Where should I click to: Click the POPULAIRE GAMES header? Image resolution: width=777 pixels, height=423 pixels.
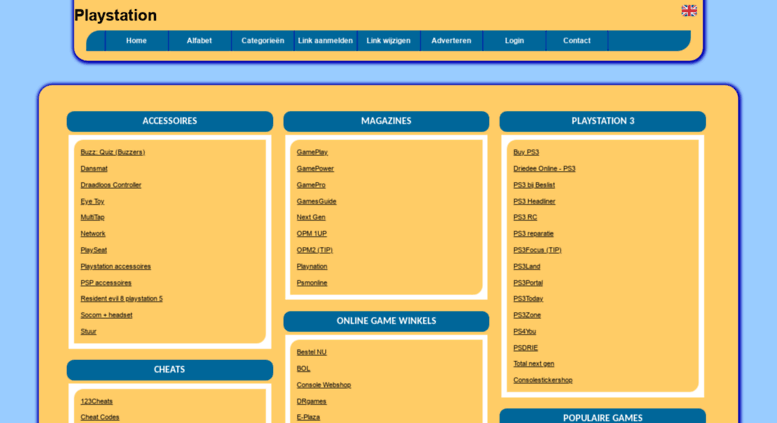click(x=603, y=417)
